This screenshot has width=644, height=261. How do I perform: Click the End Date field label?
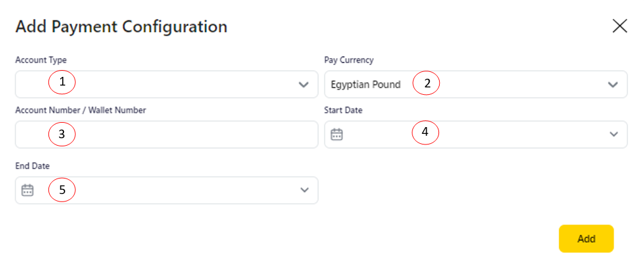pyautogui.click(x=32, y=166)
